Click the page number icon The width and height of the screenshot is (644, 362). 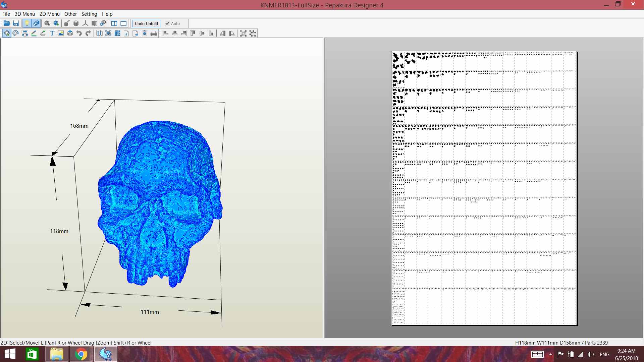click(x=126, y=33)
